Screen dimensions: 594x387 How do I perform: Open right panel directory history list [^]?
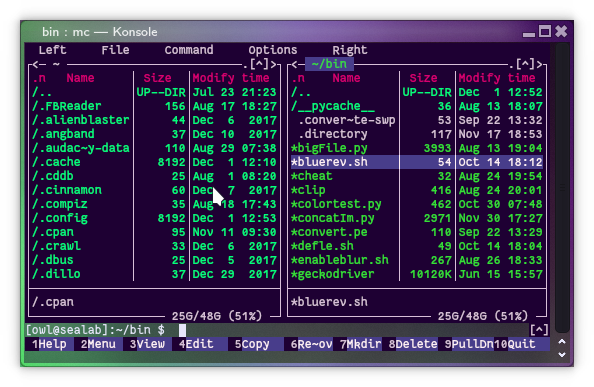point(525,64)
